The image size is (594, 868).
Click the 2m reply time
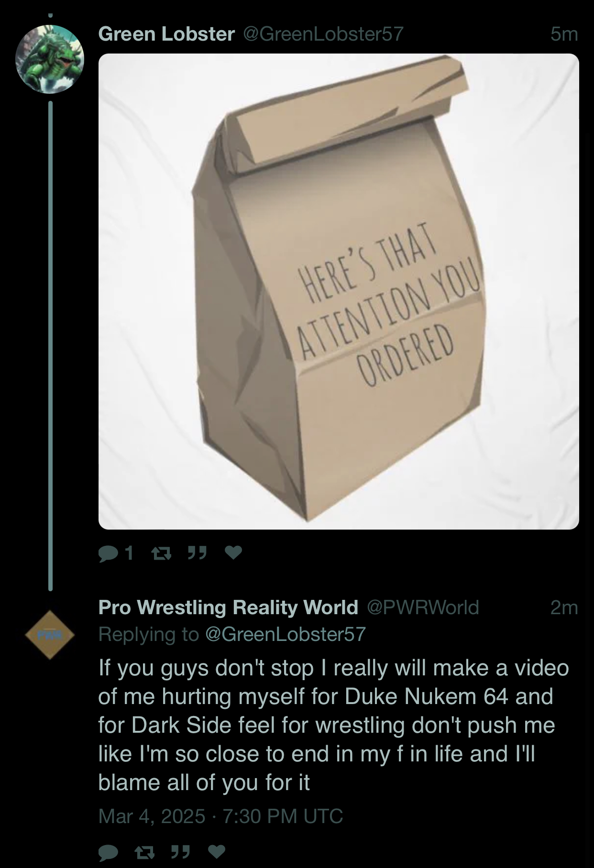pos(564,608)
